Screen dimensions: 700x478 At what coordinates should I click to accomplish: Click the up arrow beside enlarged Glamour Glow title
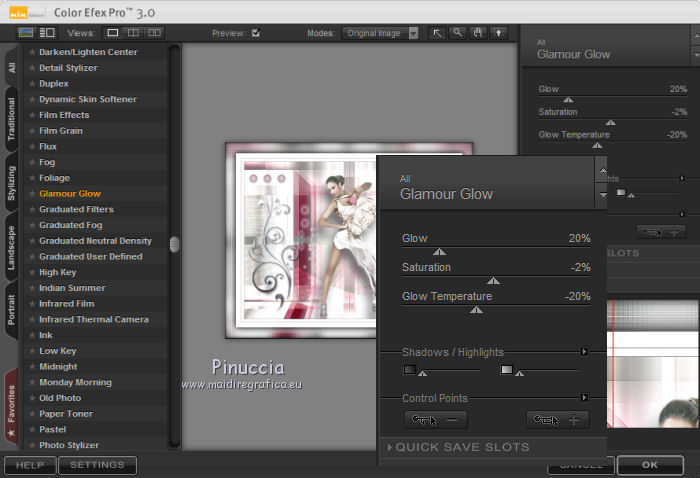point(603,170)
